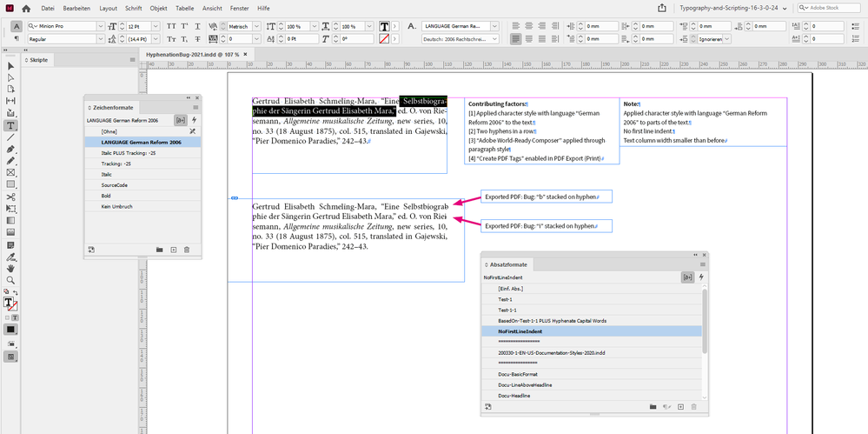The image size is (868, 434).
Task: Expand the Typography-and-Scripting workspace switcher
Action: pos(785,8)
